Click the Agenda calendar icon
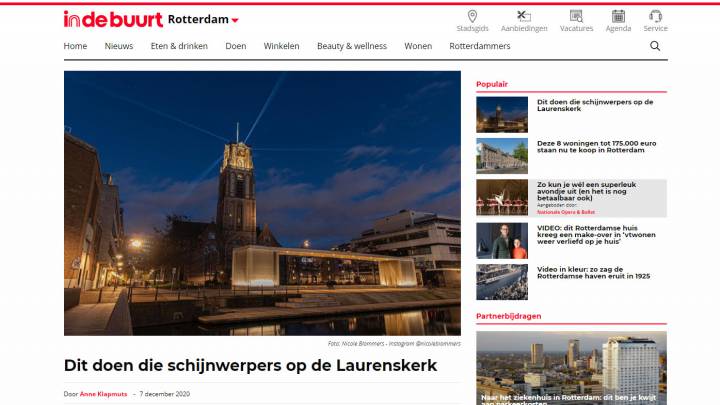This screenshot has width=720, height=405. click(618, 16)
